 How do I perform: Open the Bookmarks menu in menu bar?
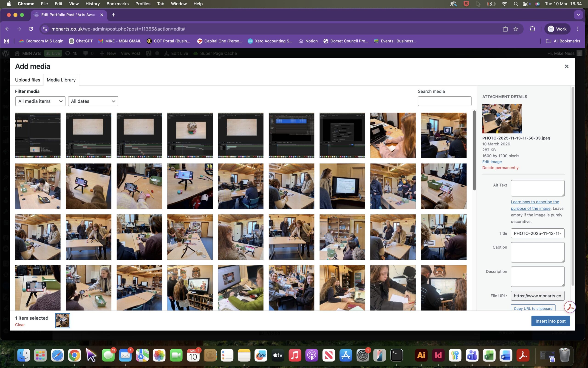click(118, 4)
